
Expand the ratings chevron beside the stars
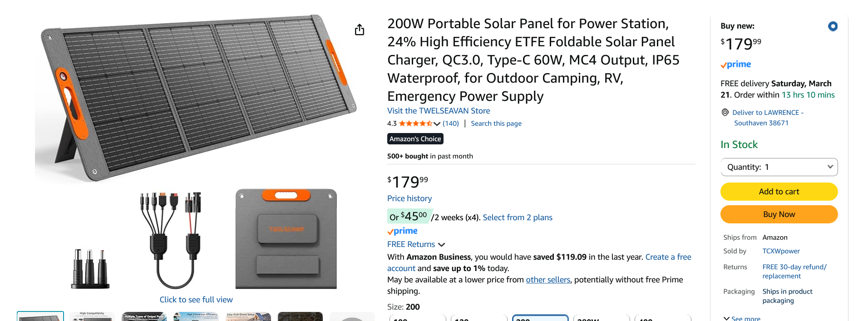(437, 123)
